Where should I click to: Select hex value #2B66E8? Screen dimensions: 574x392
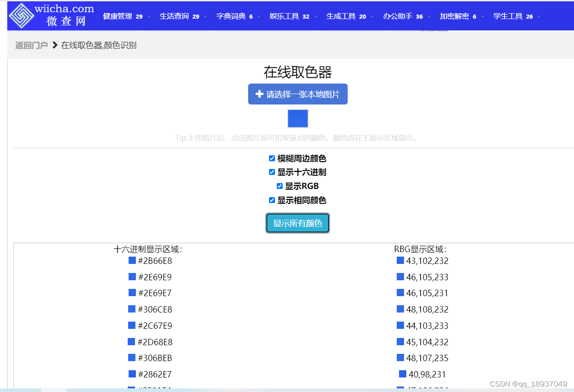pyautogui.click(x=155, y=261)
